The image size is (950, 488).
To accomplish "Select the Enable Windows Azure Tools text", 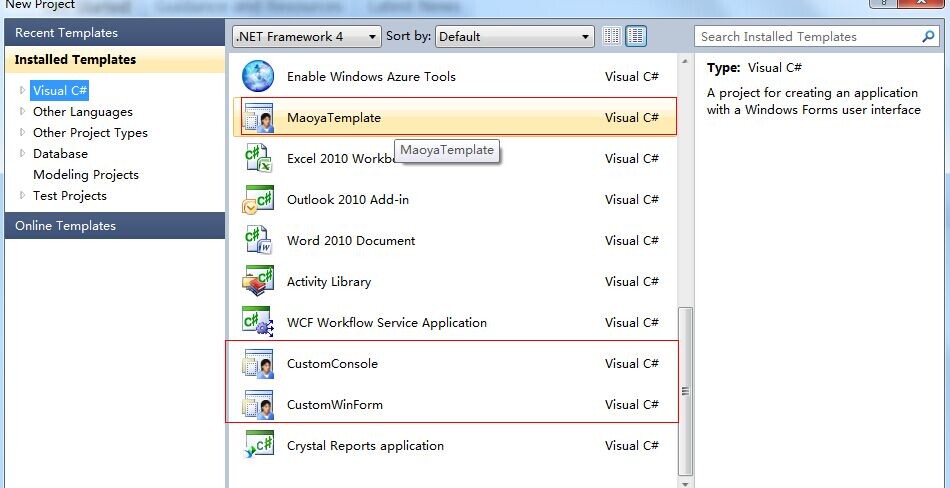I will pos(371,77).
